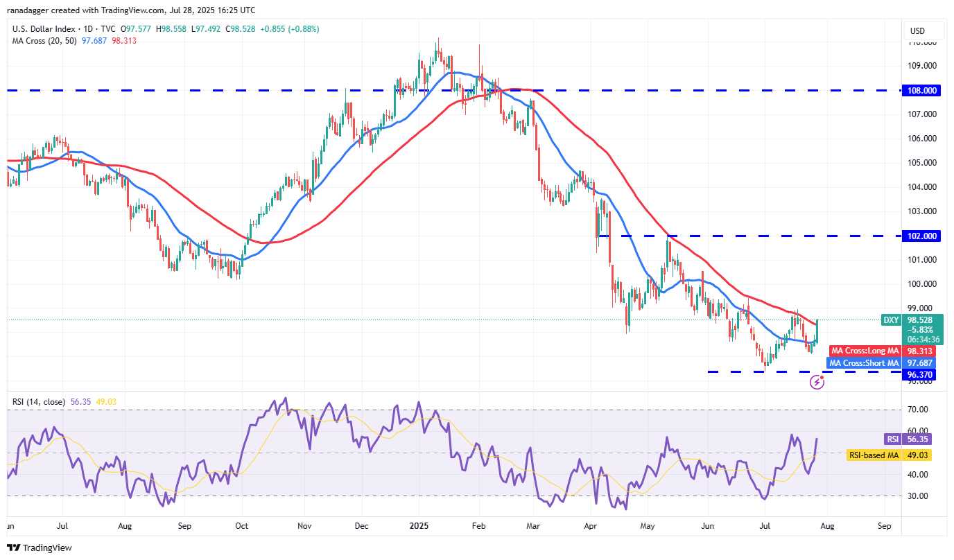
Task: Select the 2025 label on the time axis
Action: [x=418, y=526]
